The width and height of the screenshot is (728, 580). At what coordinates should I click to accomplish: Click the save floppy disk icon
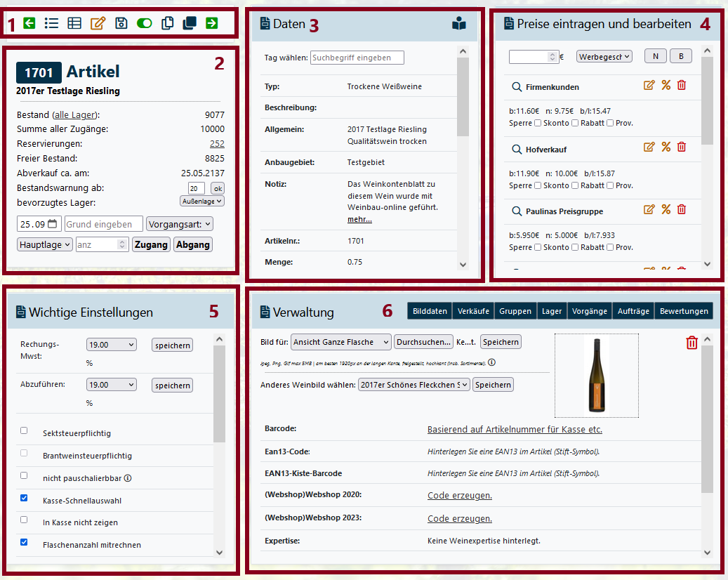[x=121, y=23]
